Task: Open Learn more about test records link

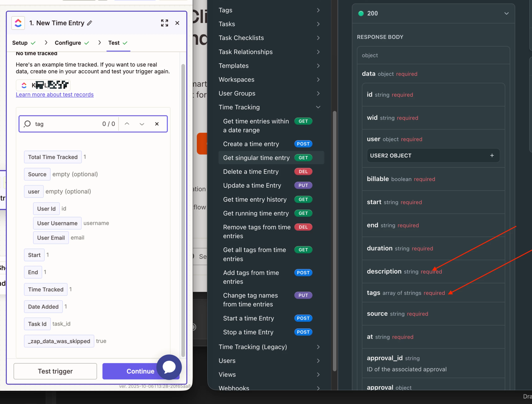Action: [x=54, y=94]
